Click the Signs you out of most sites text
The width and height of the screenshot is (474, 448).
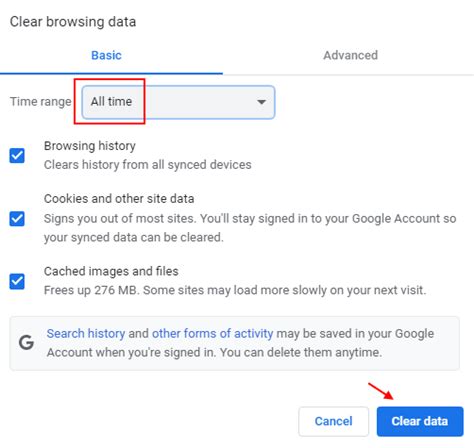tap(250, 228)
